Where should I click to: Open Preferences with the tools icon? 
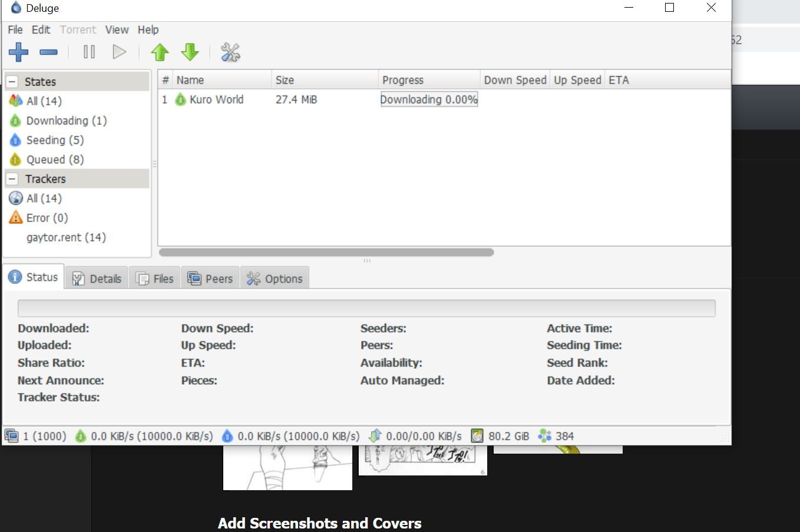pos(230,52)
